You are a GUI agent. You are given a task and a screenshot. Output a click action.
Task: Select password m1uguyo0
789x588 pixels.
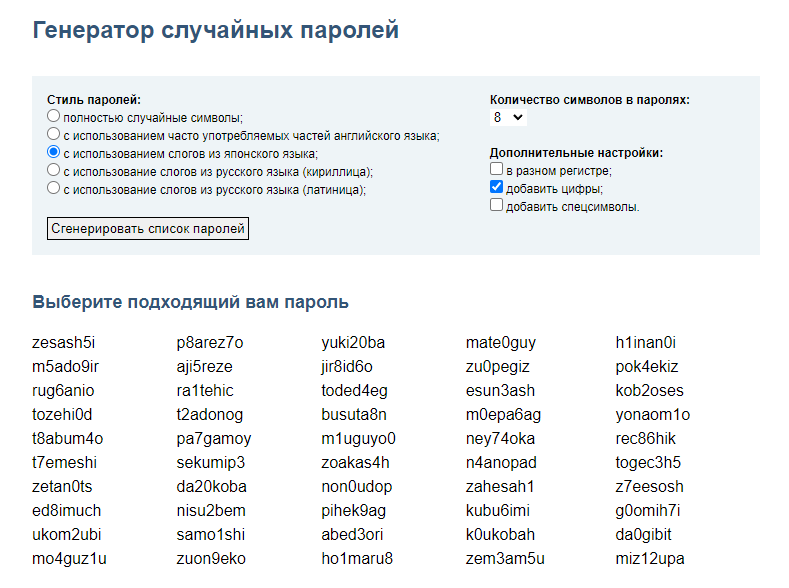[359, 439]
